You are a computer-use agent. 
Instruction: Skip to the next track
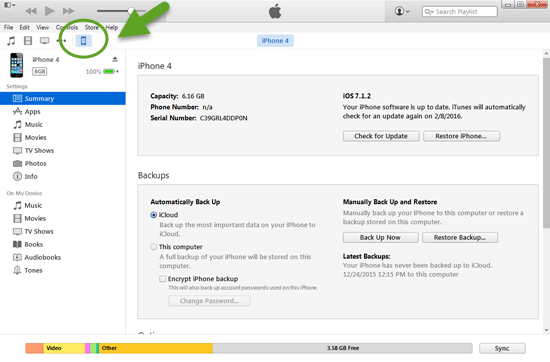[x=68, y=11]
